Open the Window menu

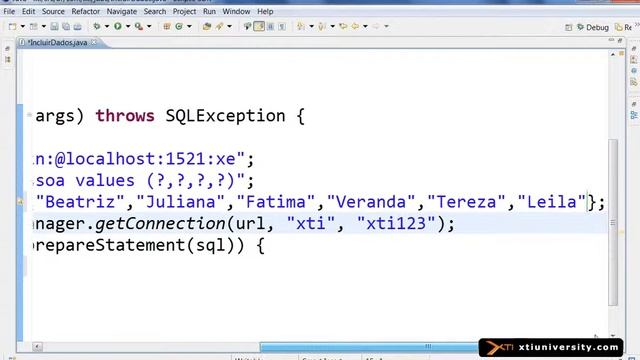click(236, 11)
